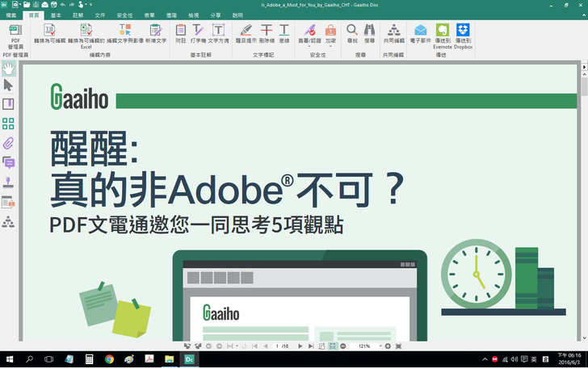Collapse the ribbon with the chevron
The height and width of the screenshot is (369, 588).
pos(584,15)
